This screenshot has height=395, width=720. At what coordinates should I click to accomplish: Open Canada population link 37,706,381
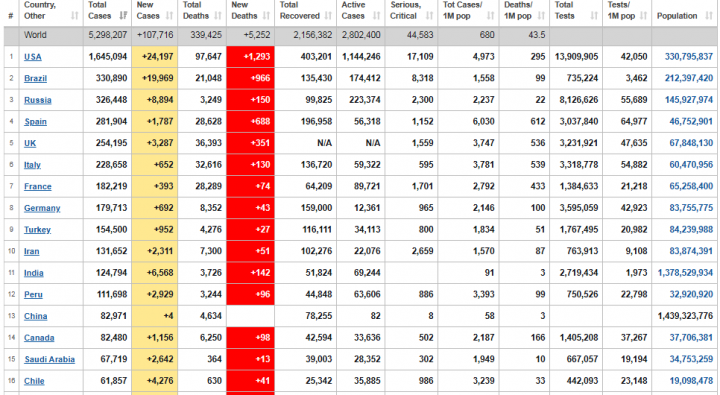691,338
